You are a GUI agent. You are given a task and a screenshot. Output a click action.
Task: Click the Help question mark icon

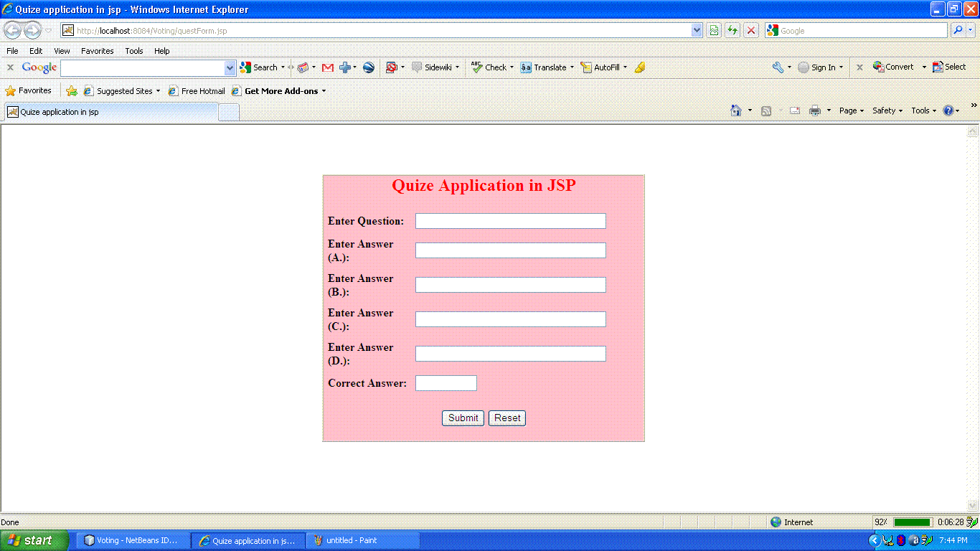948,110
